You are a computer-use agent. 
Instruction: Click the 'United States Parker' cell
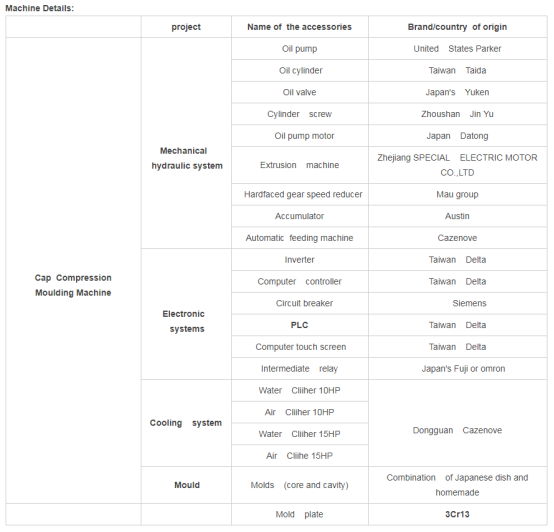(x=458, y=49)
